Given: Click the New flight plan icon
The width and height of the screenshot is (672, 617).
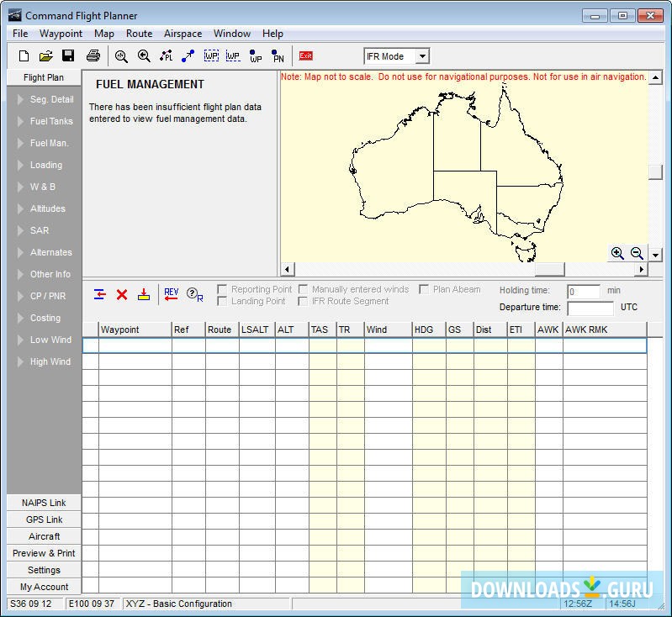Looking at the screenshot, I should (x=24, y=56).
